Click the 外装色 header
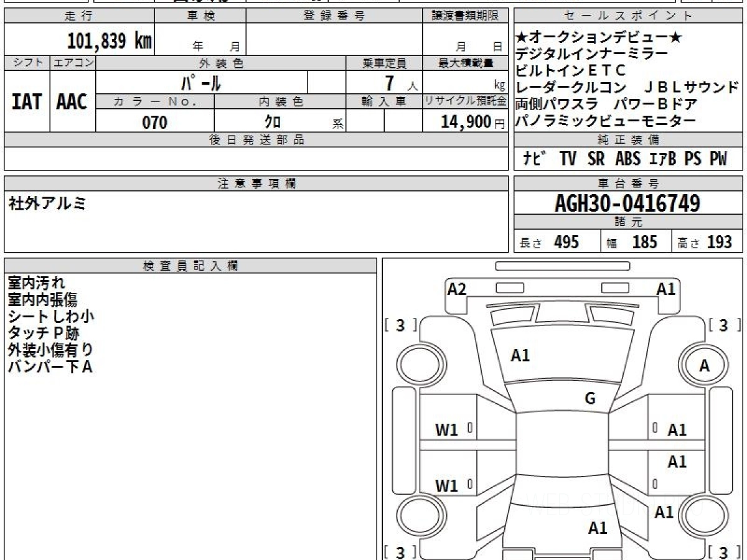 [221, 63]
